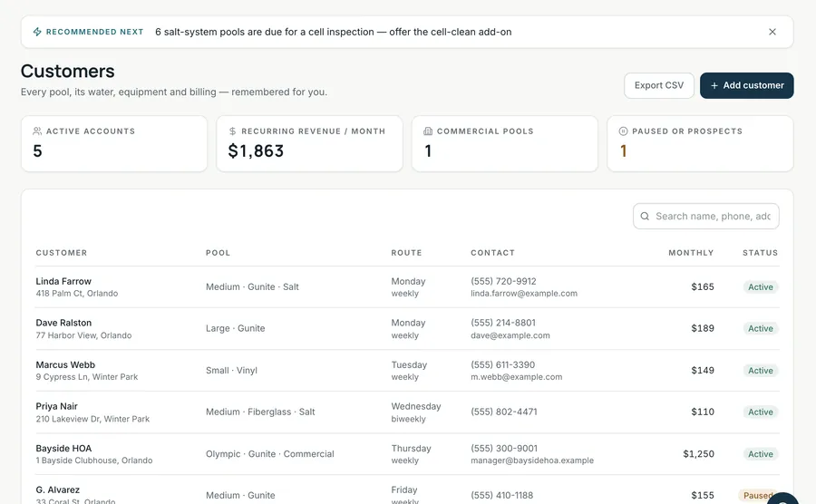Click phone (555) 410-1188
The image size is (816, 504).
(x=501, y=495)
